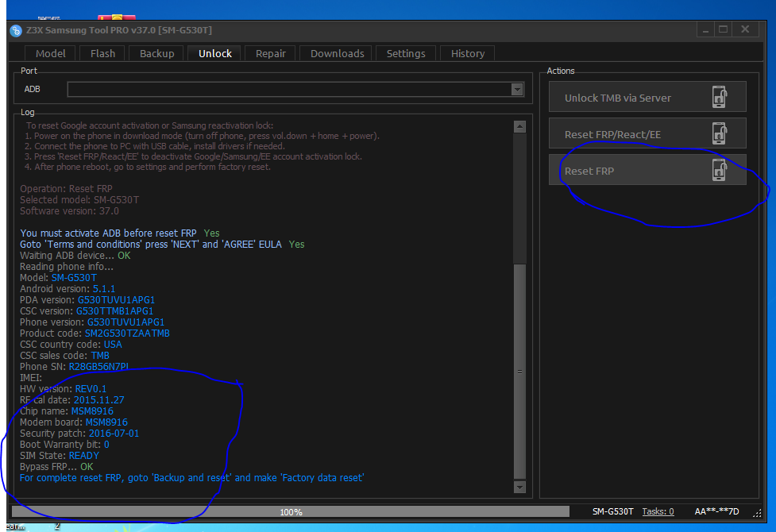
Task: Click Operation: Reset FRP line
Action: pos(66,188)
